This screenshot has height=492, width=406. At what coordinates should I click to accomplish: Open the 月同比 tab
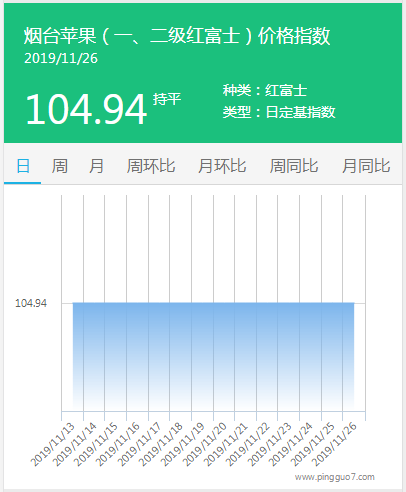pos(366,166)
